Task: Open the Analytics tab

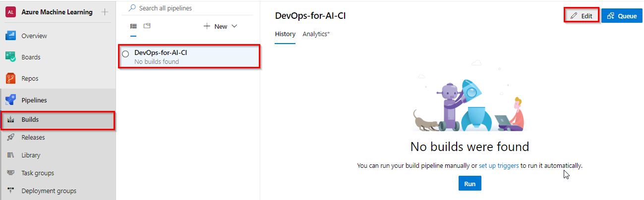Action: click(316, 34)
